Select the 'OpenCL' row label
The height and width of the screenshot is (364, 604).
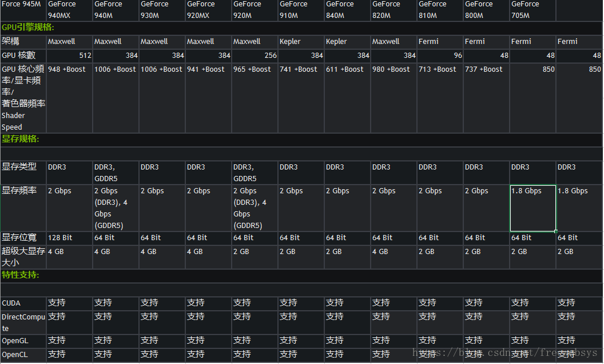point(23,355)
